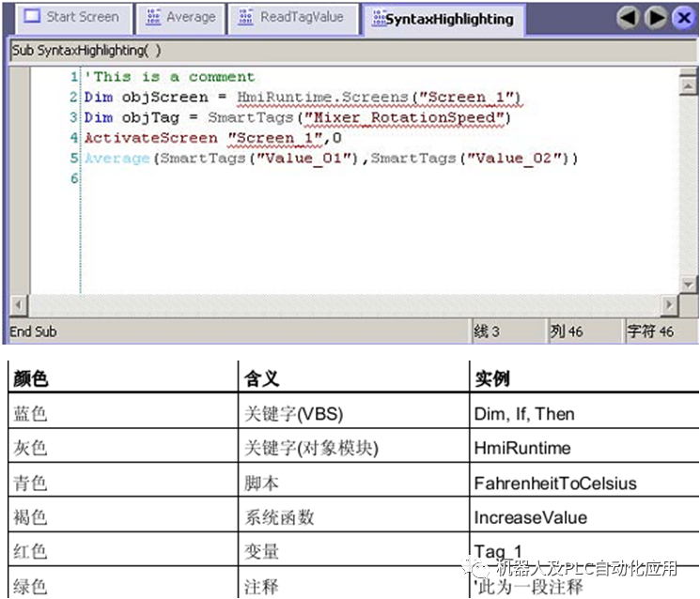This screenshot has height=599, width=700.
Task: Click line number 1 in gutter
Action: pyautogui.click(x=74, y=77)
